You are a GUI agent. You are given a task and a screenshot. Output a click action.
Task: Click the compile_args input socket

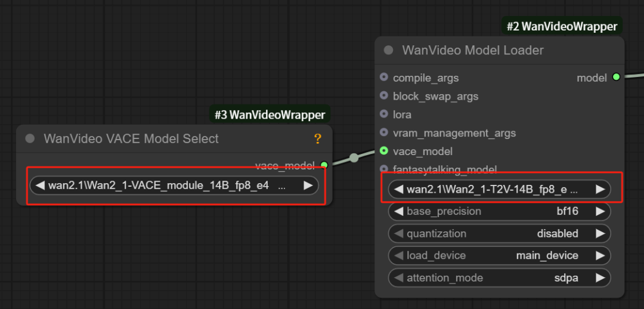[x=383, y=78]
